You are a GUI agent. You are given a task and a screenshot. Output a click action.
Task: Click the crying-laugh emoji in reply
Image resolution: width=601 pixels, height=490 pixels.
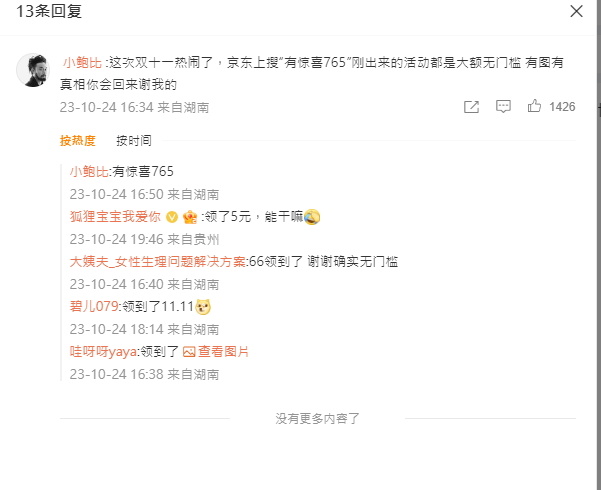312,217
